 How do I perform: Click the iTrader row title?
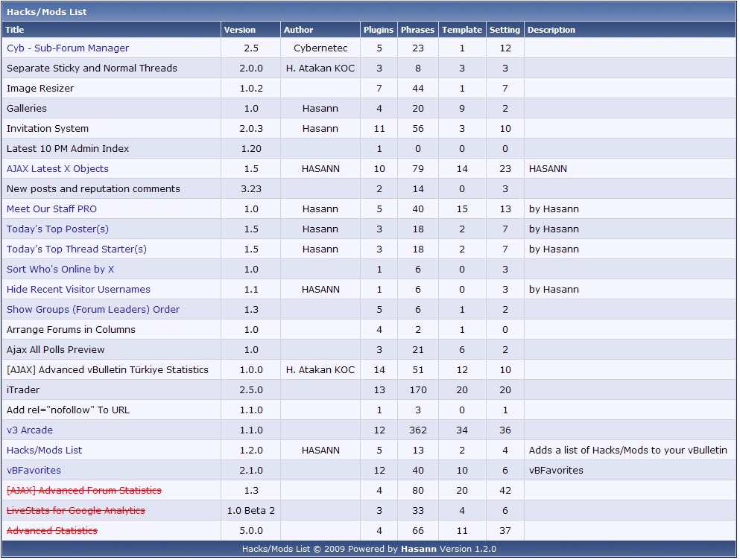click(23, 390)
